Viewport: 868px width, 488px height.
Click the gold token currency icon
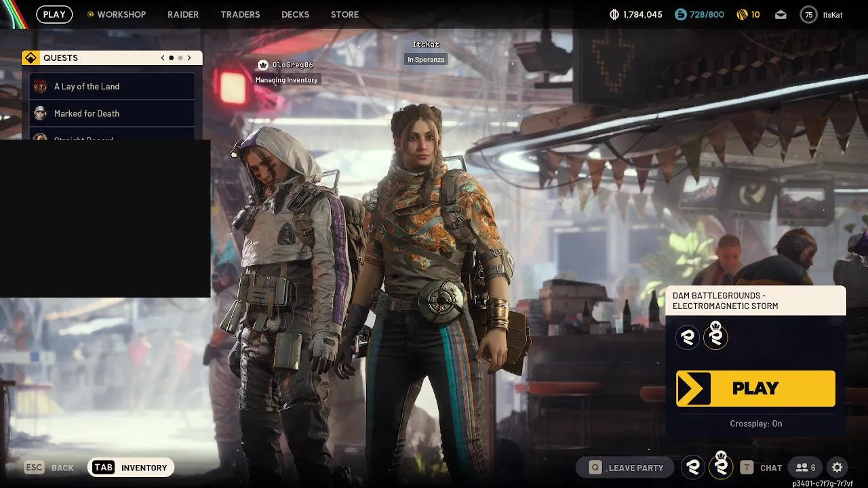tap(742, 14)
